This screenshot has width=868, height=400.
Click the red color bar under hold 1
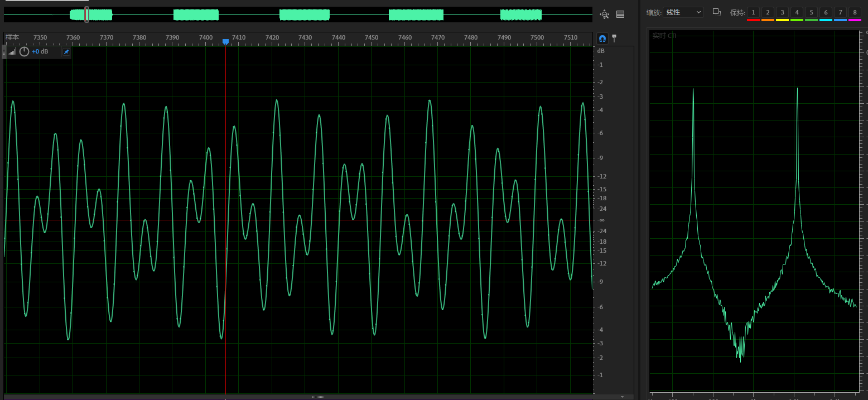click(x=753, y=20)
